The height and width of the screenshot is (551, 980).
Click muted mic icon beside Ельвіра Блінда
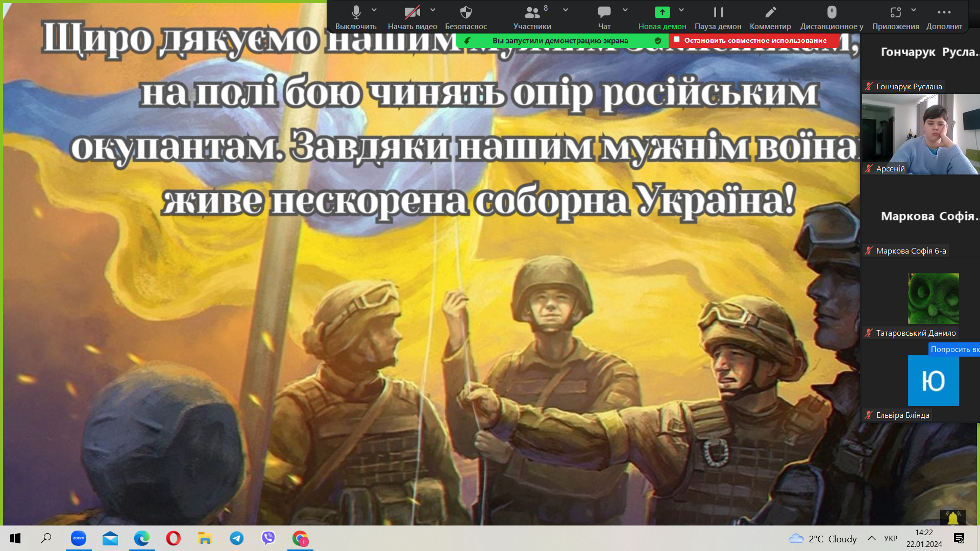(869, 415)
